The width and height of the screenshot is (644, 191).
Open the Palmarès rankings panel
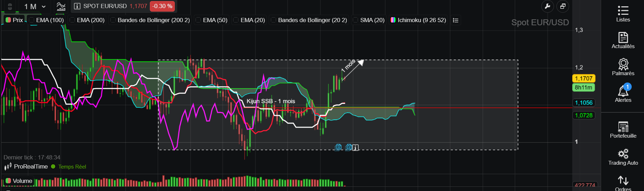623,67
